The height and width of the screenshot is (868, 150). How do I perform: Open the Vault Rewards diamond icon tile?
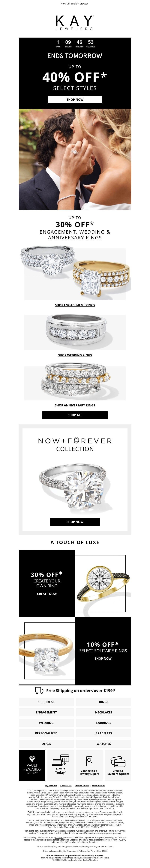point(32,764)
